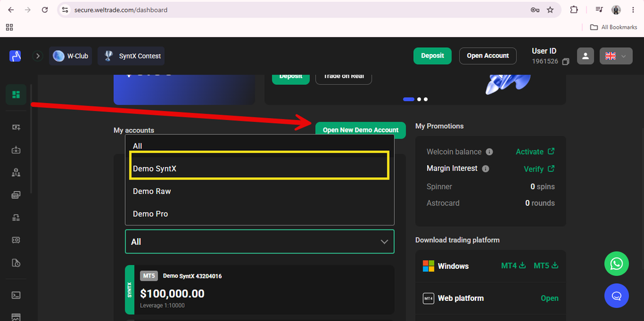Click the add-funds icon in sidebar
This screenshot has height=321, width=644.
tap(16, 128)
